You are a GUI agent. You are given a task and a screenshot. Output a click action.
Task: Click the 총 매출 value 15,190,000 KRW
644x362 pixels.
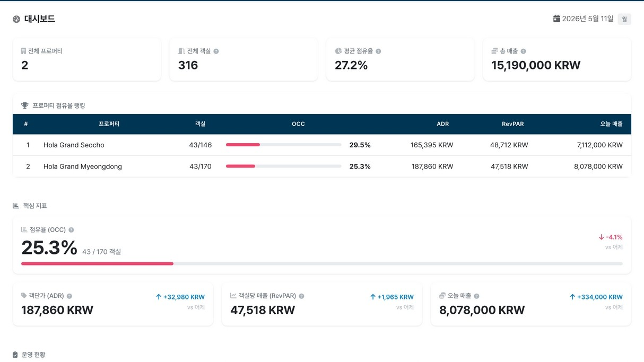click(x=536, y=65)
